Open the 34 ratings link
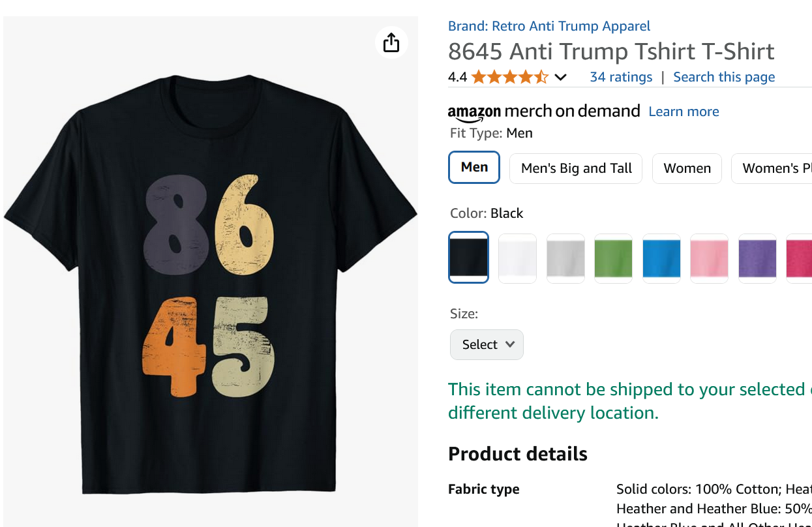 click(621, 77)
